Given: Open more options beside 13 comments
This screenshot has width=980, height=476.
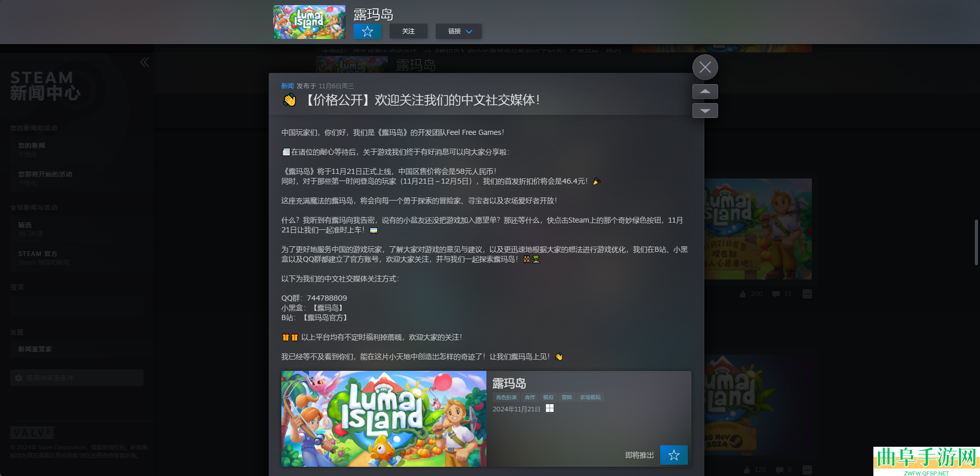Looking at the screenshot, I should pyautogui.click(x=807, y=294).
